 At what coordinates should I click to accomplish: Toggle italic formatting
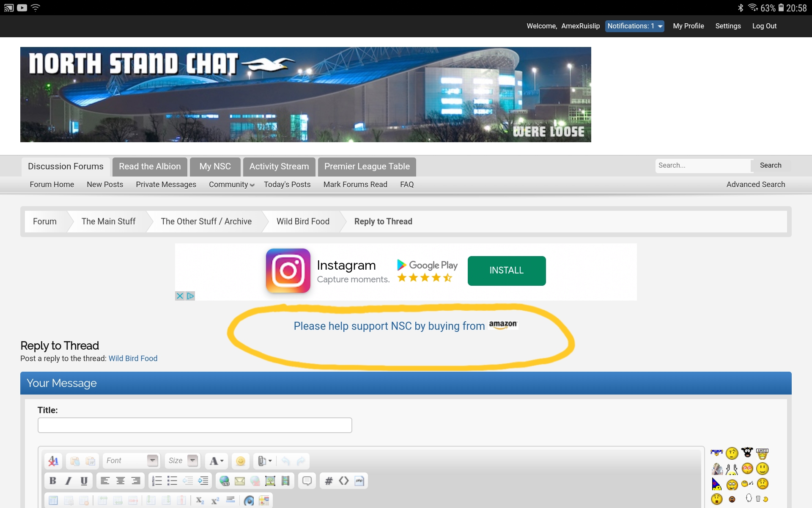[x=68, y=481]
